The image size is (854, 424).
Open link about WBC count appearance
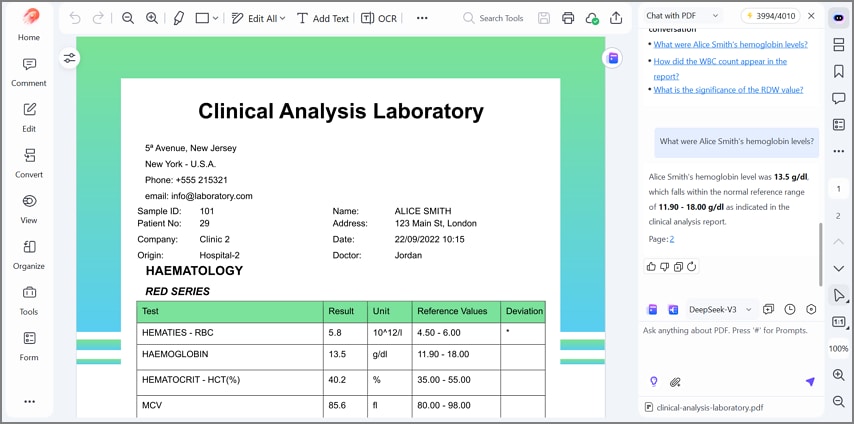pos(720,69)
